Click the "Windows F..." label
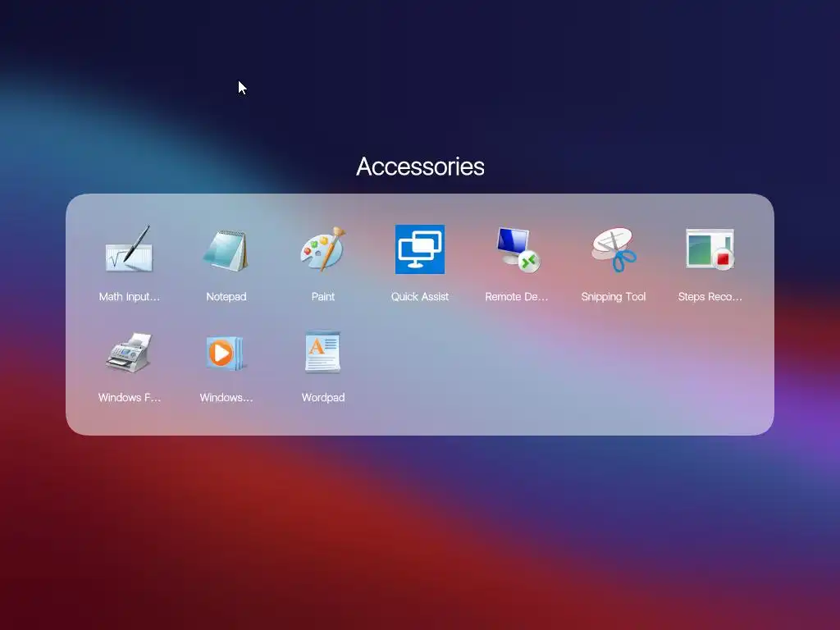The image size is (840, 630). pos(129,398)
